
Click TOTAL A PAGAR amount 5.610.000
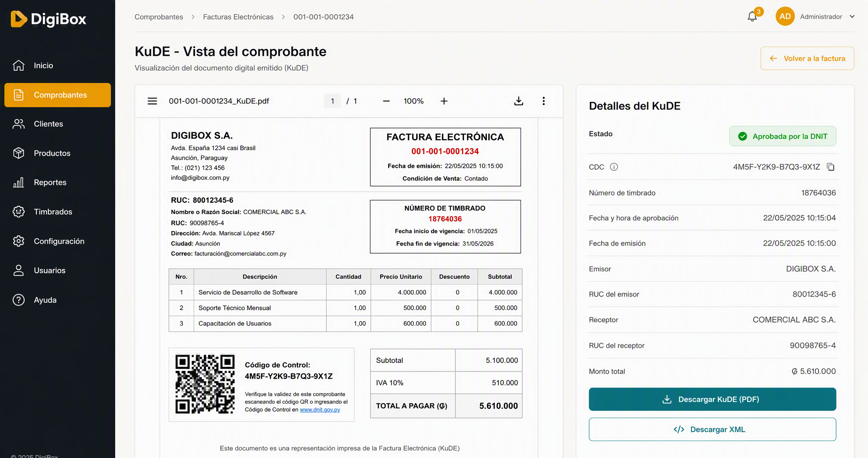tap(498, 406)
